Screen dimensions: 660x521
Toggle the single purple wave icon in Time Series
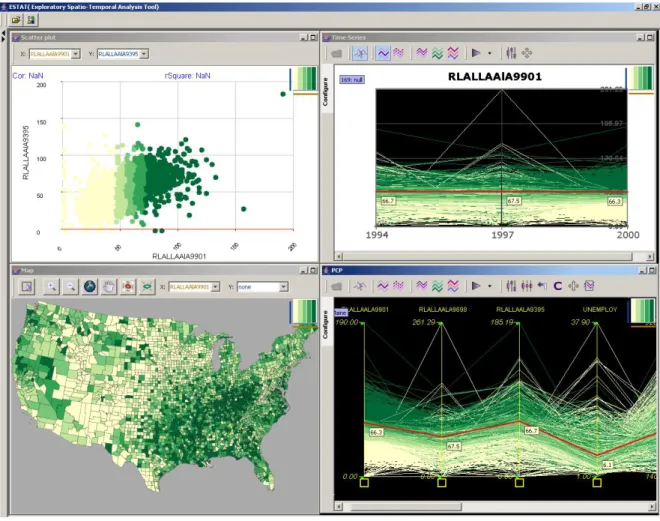click(383, 53)
